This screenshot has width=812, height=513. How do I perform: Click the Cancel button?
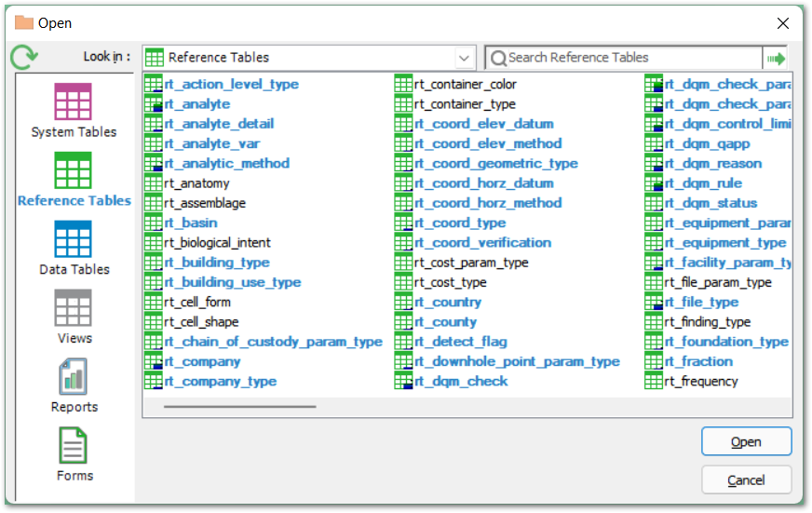click(746, 479)
